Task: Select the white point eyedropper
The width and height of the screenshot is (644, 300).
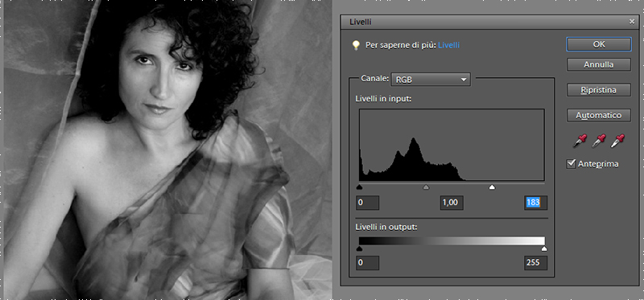Action: coord(617,141)
